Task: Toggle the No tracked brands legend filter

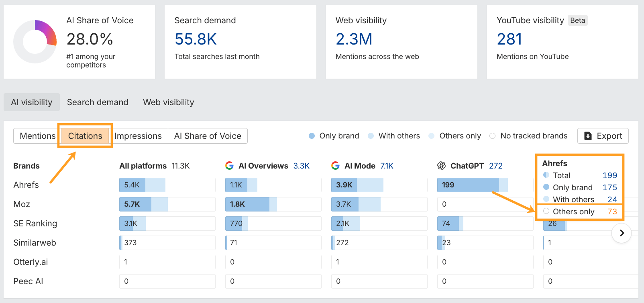Action: (x=528, y=136)
